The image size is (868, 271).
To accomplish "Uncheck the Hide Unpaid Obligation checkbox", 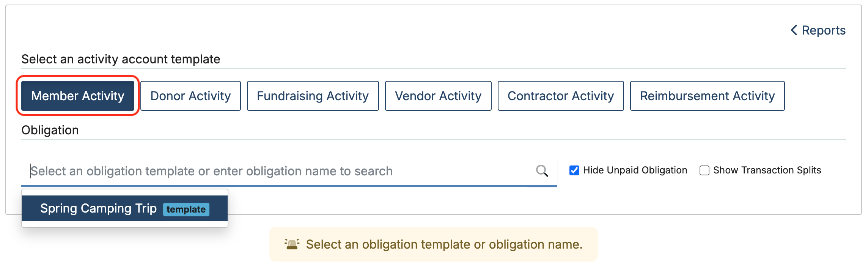I will (x=574, y=170).
